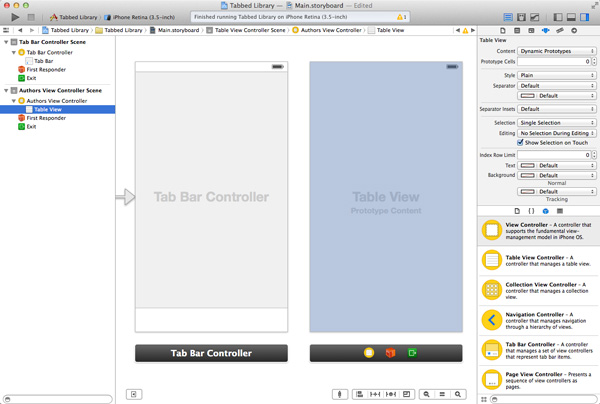Select the Tabbed Library scheme in the toolbar
Viewport: 600px width, 404px height.
click(74, 17)
